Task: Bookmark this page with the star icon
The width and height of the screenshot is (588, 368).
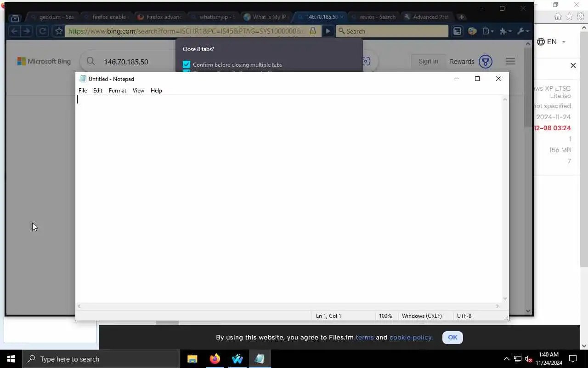Action: point(59,31)
